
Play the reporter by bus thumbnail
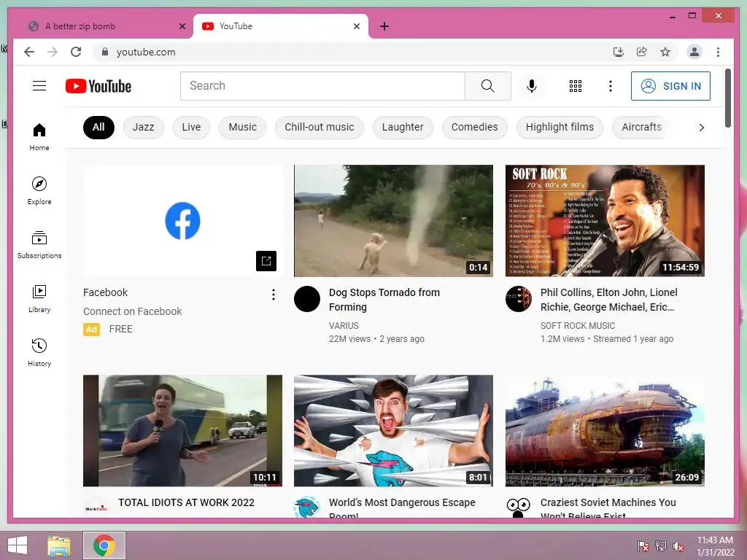(182, 430)
